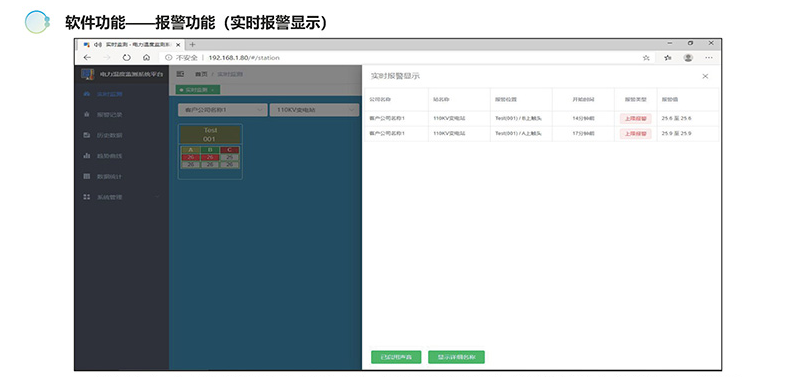Viewport: 797px width, 377px height.
Task: Click the 17分钟前 time cell
Action: tap(583, 134)
